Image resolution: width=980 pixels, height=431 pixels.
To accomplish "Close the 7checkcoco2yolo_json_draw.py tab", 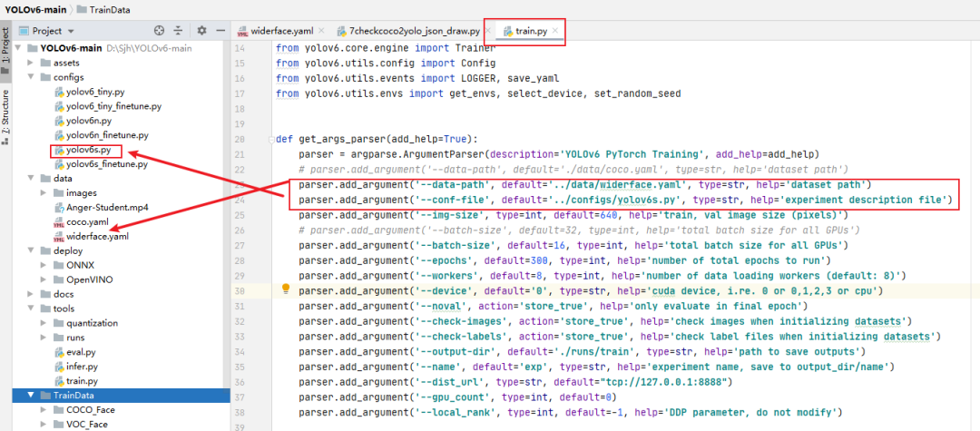I will point(488,30).
